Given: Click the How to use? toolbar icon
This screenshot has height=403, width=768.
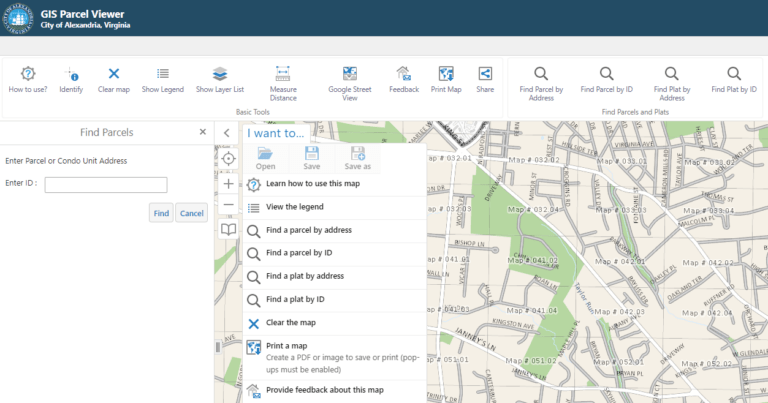Looking at the screenshot, I should pyautogui.click(x=29, y=74).
